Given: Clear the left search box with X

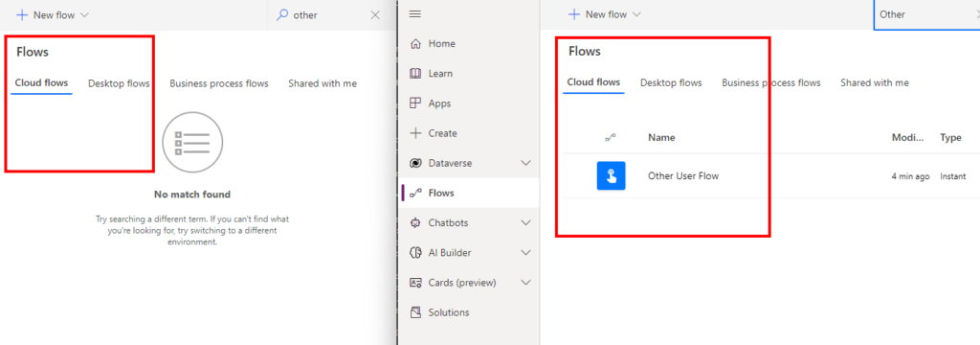Looking at the screenshot, I should 375,15.
